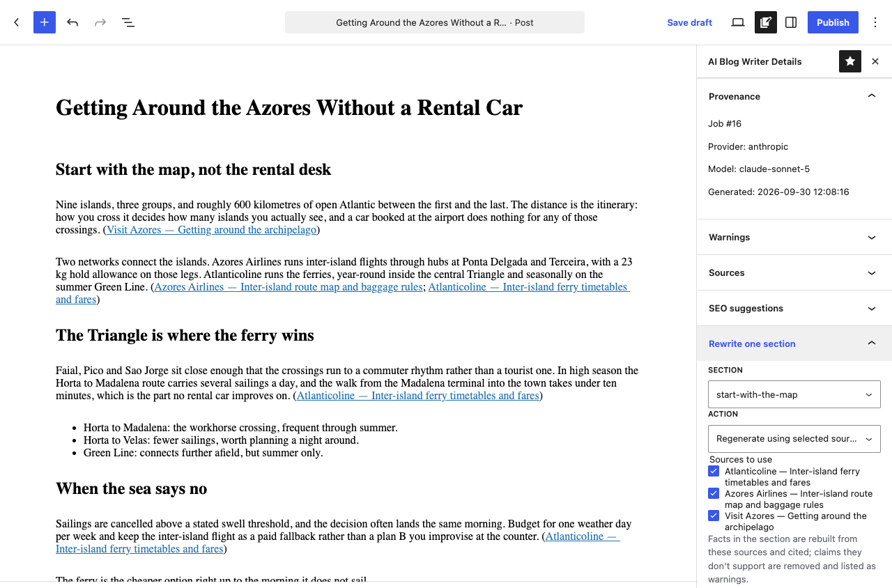Open Visit Azores getting around link
Image resolution: width=892 pixels, height=588 pixels.
point(212,230)
